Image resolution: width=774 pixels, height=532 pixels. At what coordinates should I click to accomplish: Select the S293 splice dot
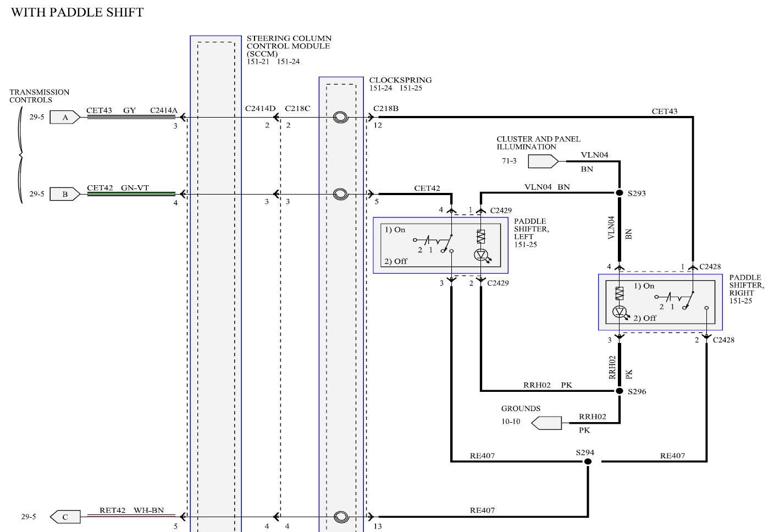tap(620, 193)
